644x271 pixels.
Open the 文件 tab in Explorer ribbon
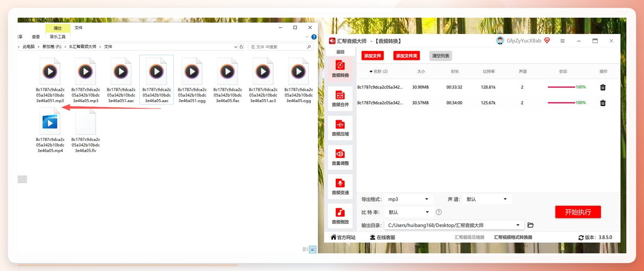pyautogui.click(x=78, y=28)
